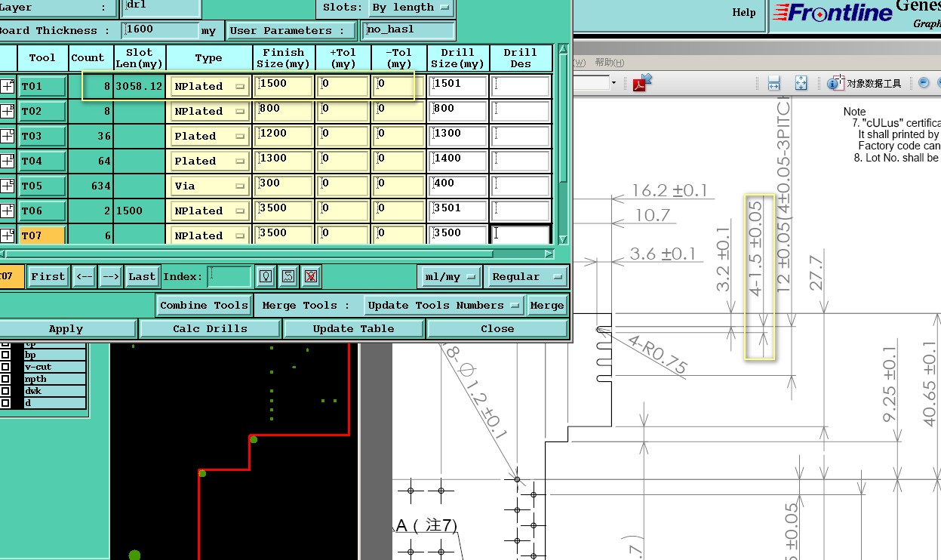Click the Combine Tools button
Screen dimensions: 941x560
coord(204,305)
